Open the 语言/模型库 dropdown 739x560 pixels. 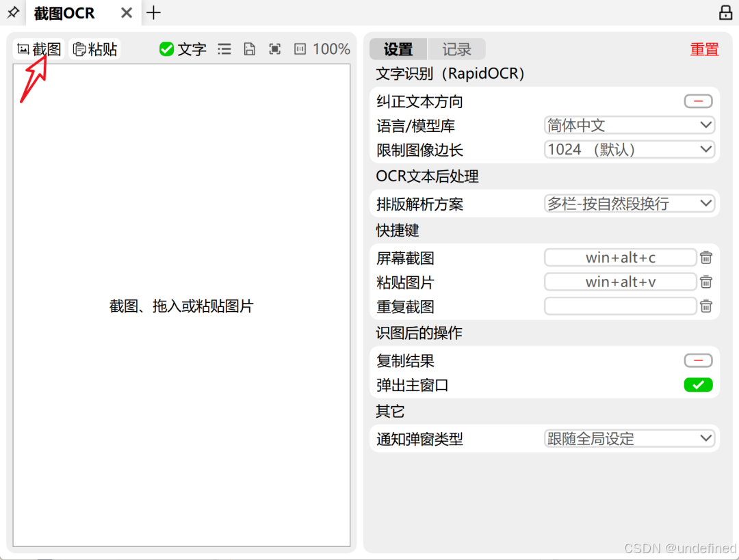629,124
